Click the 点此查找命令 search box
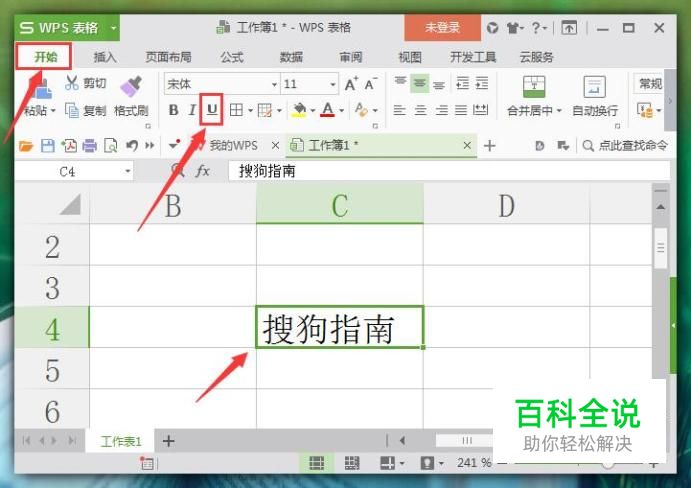Viewport: 691px width, 488px height. (625, 145)
